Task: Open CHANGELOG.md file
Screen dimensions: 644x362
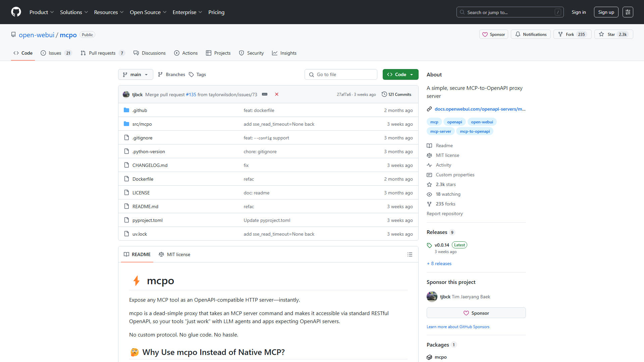Action: coord(150,165)
